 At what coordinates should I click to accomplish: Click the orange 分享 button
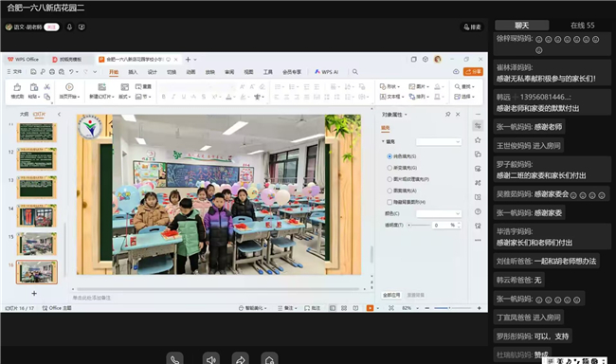pyautogui.click(x=473, y=72)
